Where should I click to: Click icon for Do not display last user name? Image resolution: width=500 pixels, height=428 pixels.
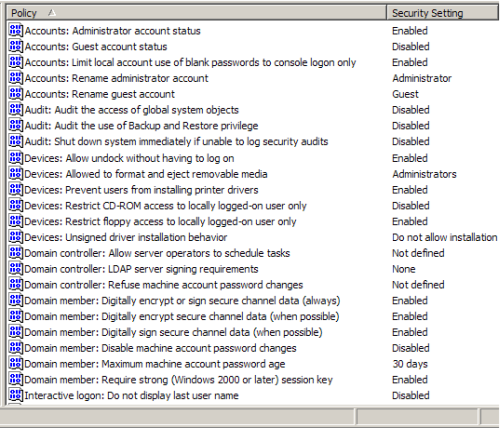[x=16, y=395]
